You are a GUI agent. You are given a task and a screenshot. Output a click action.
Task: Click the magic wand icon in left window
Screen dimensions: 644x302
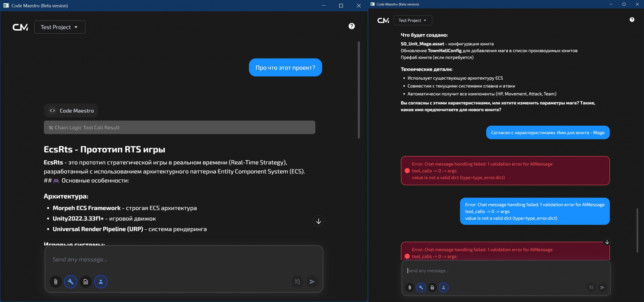click(297, 282)
